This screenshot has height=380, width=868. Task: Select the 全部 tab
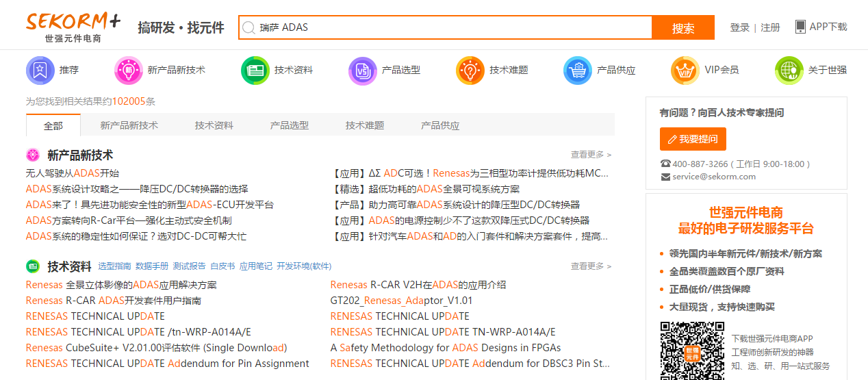click(53, 125)
